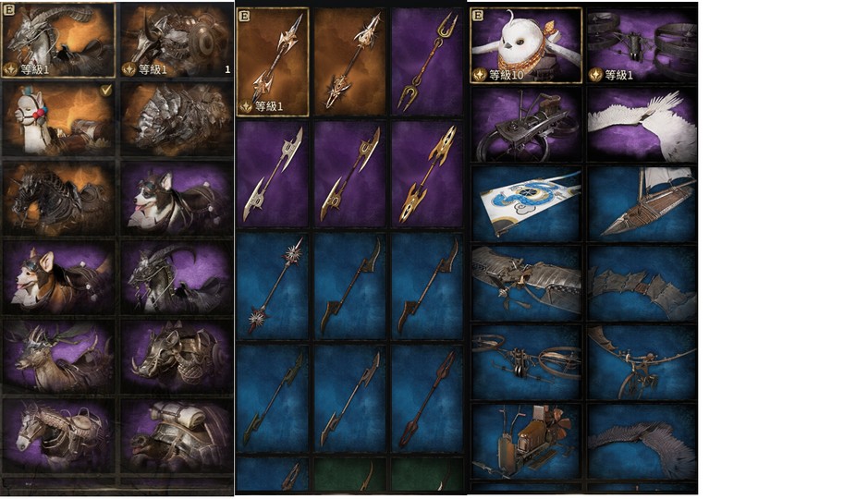Pick the white feathered wings glider
Image resolution: width=868 pixels, height=499 pixels.
(642, 125)
